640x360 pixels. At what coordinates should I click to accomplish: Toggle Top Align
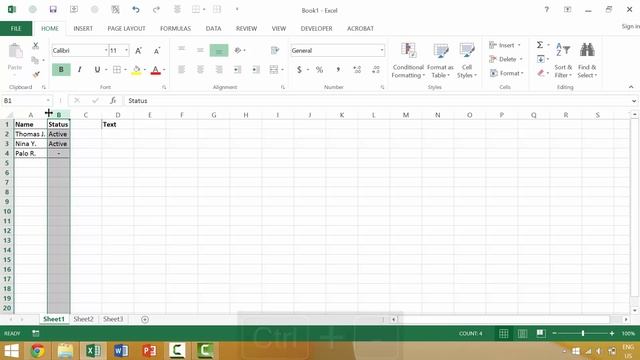pos(182,49)
